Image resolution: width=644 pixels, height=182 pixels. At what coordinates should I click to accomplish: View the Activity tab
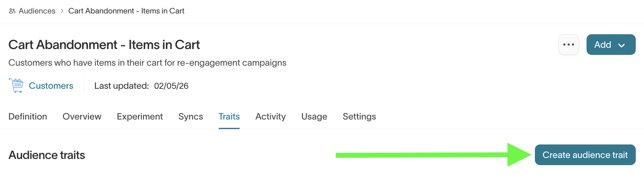(x=271, y=117)
